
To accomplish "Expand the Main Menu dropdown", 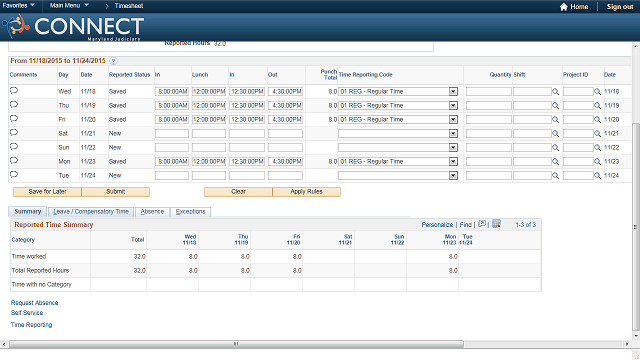I will 69,6.
